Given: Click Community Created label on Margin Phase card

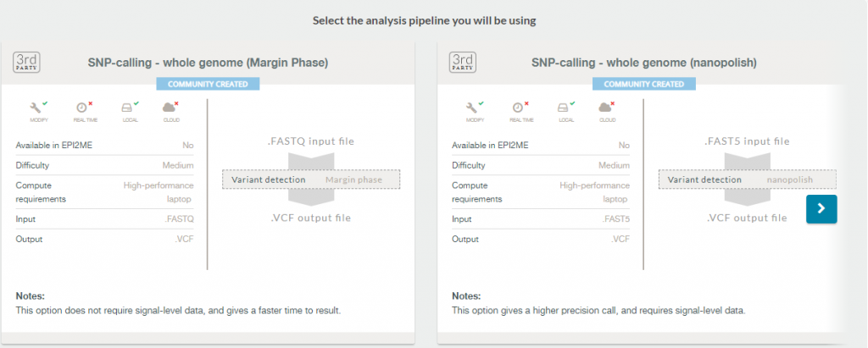Looking at the screenshot, I should click(208, 84).
